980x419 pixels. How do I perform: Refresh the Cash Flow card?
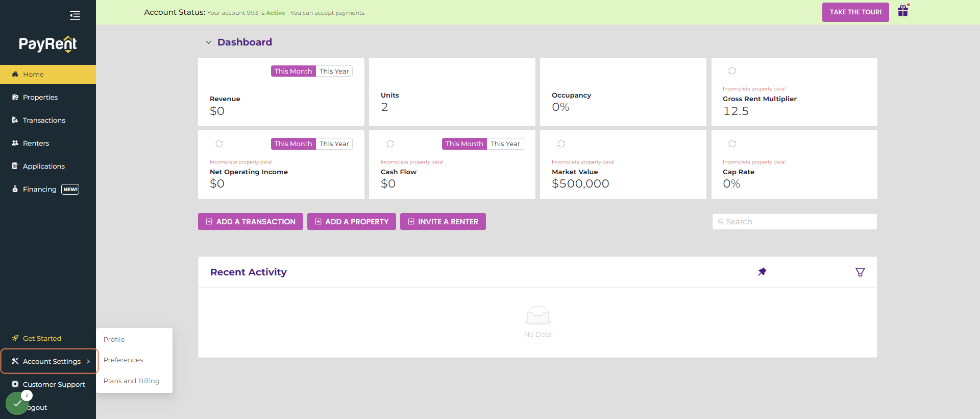[x=390, y=144]
